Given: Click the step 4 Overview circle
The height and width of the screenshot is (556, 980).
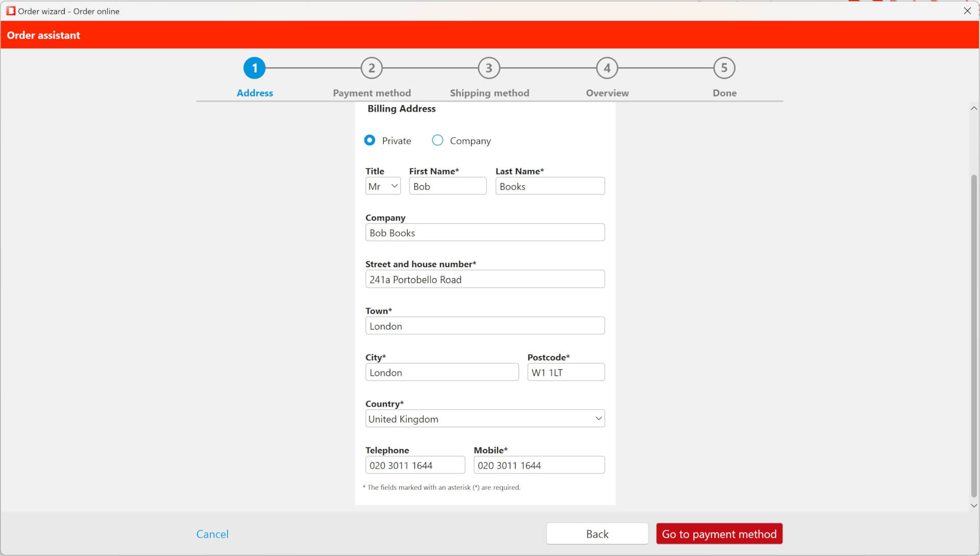Looking at the screenshot, I should 607,68.
